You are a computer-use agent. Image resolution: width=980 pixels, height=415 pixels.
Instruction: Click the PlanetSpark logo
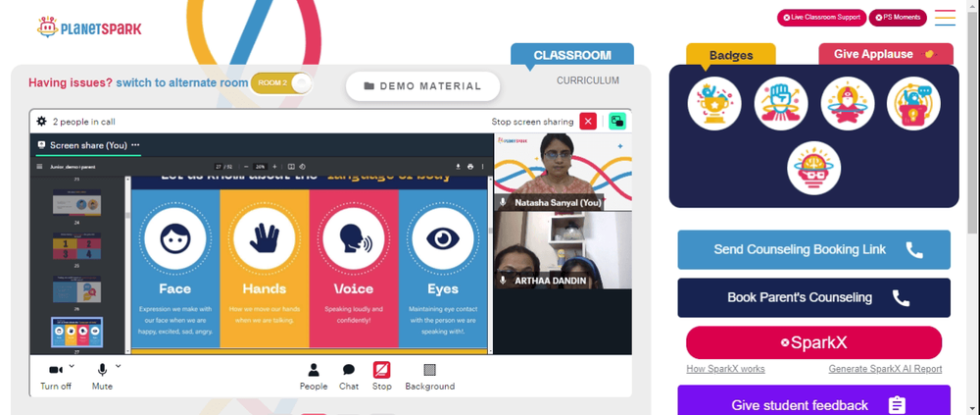point(89,27)
